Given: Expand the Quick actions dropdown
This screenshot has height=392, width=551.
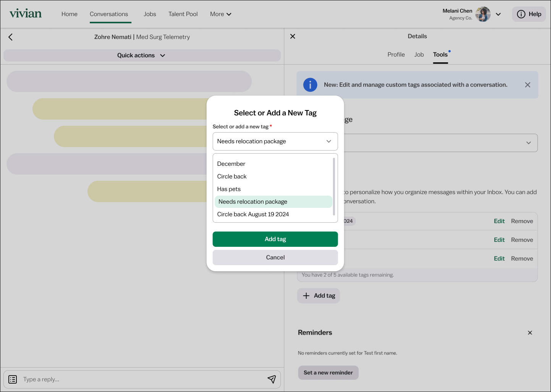Looking at the screenshot, I should 142,55.
